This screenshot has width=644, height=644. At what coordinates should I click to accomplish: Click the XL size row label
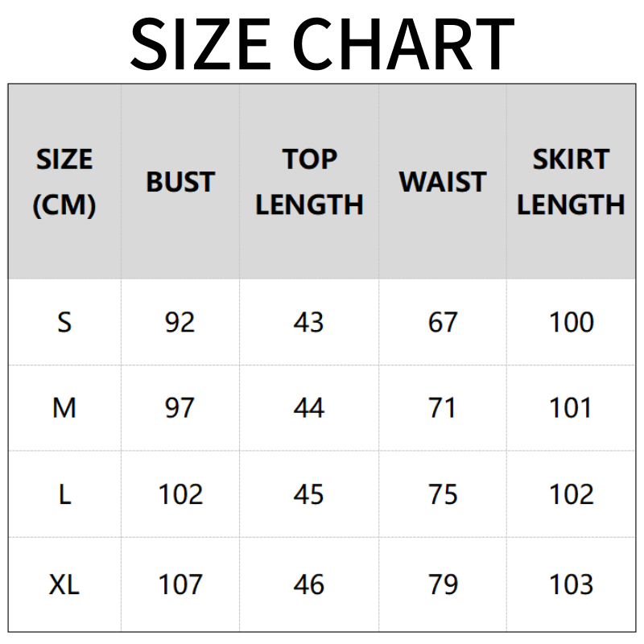[64, 584]
